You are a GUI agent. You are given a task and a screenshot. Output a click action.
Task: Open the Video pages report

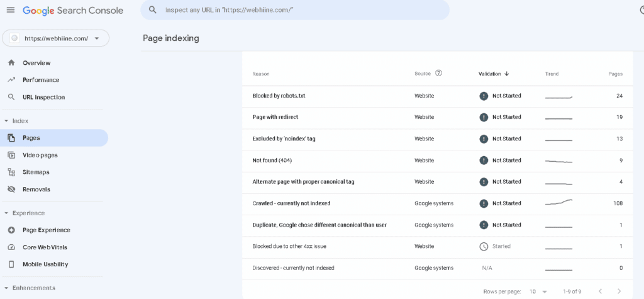click(54, 155)
